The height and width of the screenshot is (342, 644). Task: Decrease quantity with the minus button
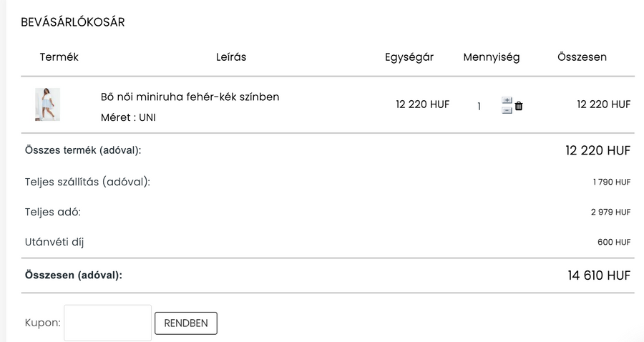click(507, 110)
